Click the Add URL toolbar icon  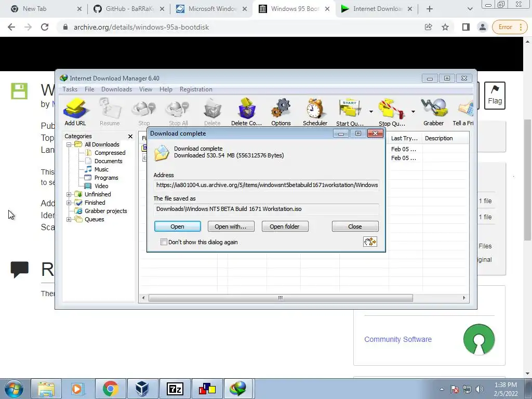click(x=75, y=112)
